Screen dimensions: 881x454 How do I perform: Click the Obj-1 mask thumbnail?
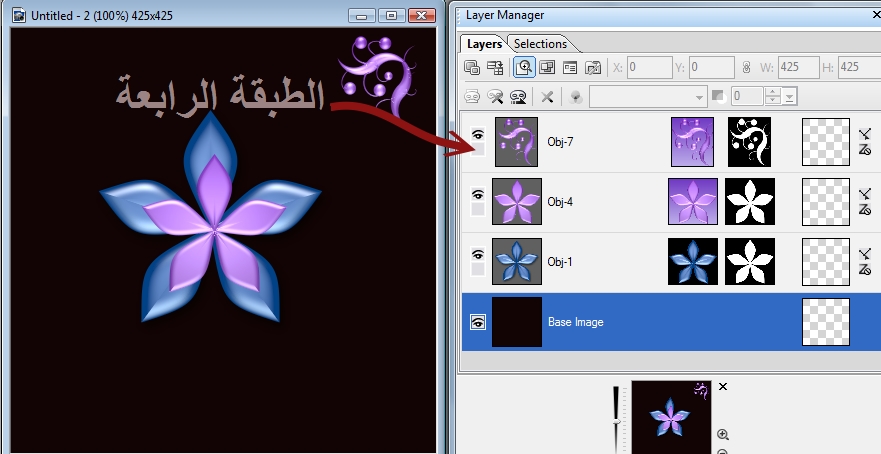click(x=750, y=262)
